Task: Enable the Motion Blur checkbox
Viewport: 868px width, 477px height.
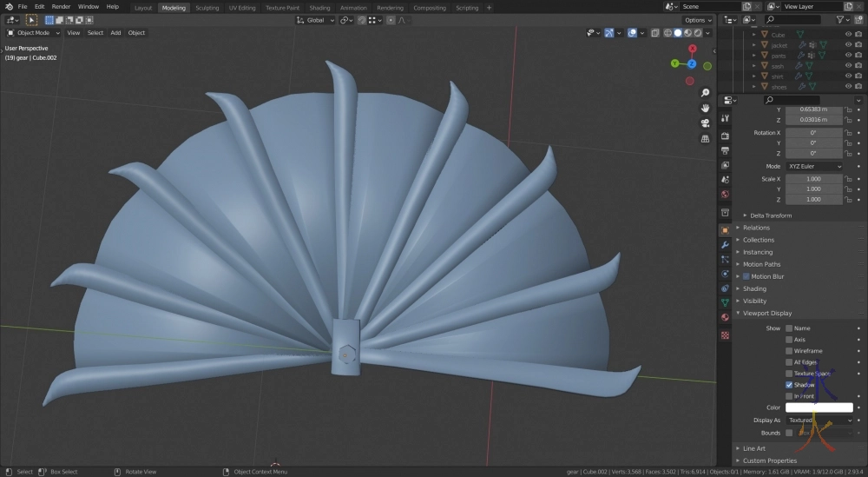Action: [x=746, y=276]
